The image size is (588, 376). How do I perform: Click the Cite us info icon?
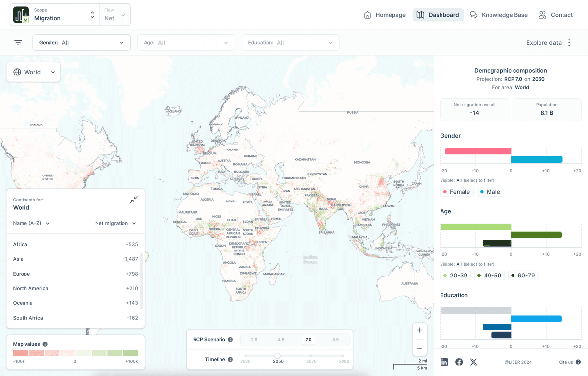point(578,362)
